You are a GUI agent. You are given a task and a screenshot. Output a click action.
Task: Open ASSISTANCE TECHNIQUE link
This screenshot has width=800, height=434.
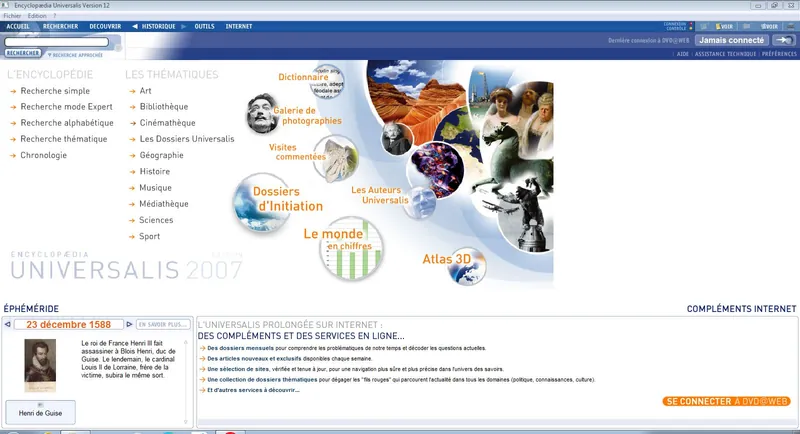tap(725, 54)
